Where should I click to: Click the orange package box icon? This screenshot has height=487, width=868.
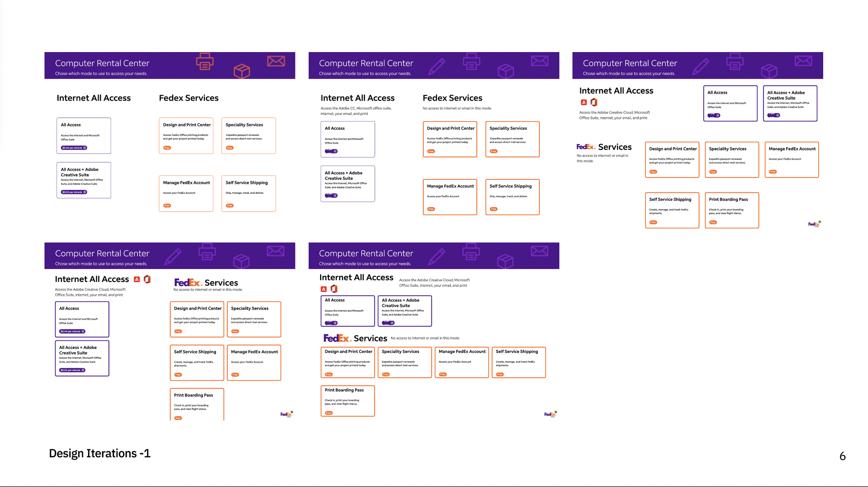coord(242,71)
